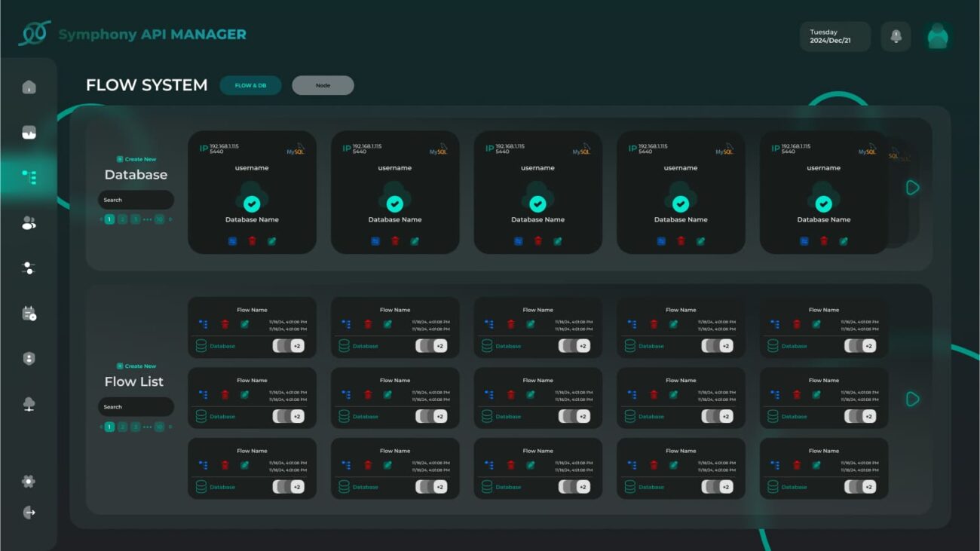The height and width of the screenshot is (551, 980).
Task: Open the Home page from the sidebar
Action: pyautogui.click(x=29, y=87)
